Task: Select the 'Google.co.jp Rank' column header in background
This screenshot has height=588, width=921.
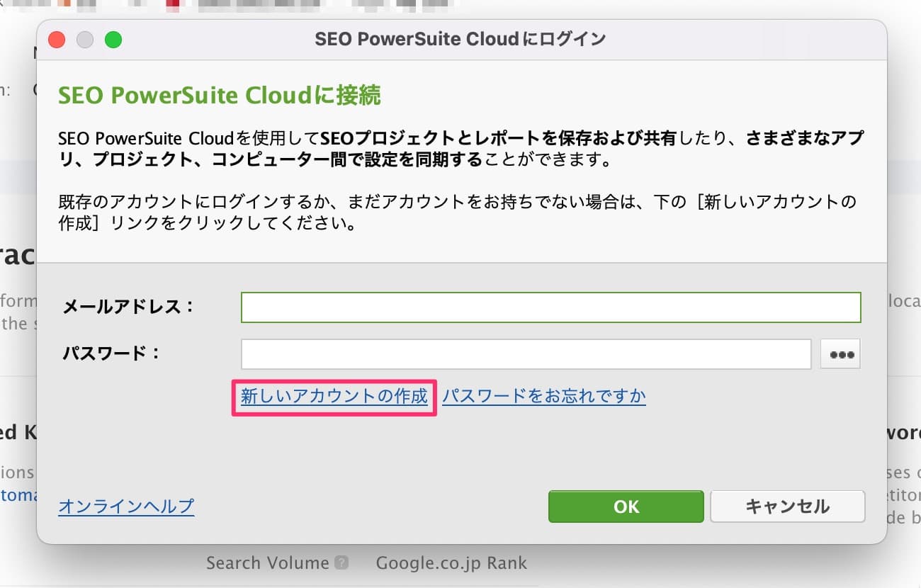Action: [x=451, y=563]
